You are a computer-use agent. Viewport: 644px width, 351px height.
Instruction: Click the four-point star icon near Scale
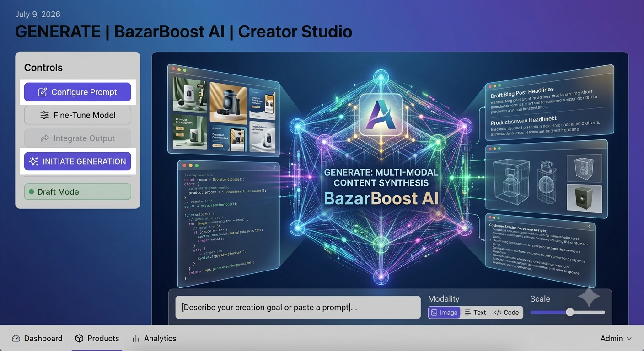589,297
